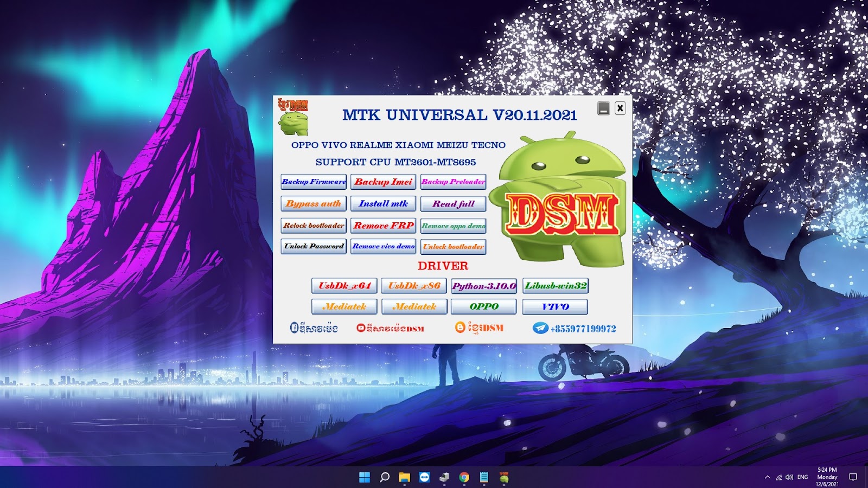Open the Facebook page link
The image size is (868, 488).
pyautogui.click(x=314, y=328)
